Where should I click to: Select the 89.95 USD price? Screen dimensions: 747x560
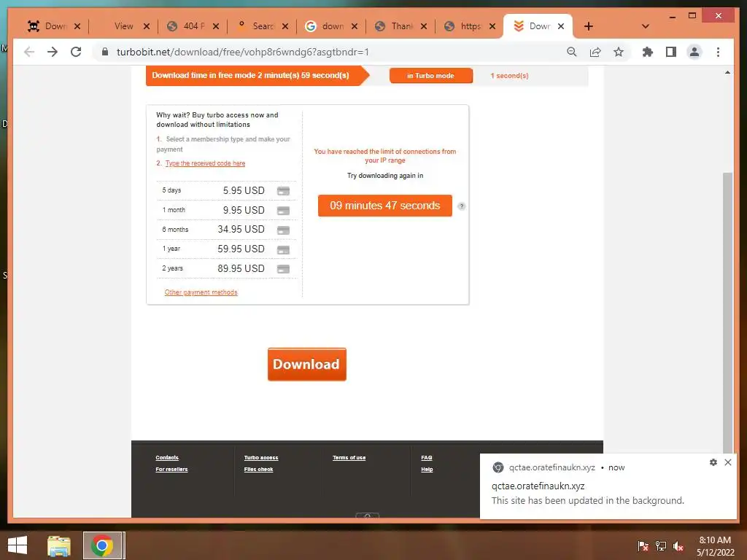coord(241,268)
